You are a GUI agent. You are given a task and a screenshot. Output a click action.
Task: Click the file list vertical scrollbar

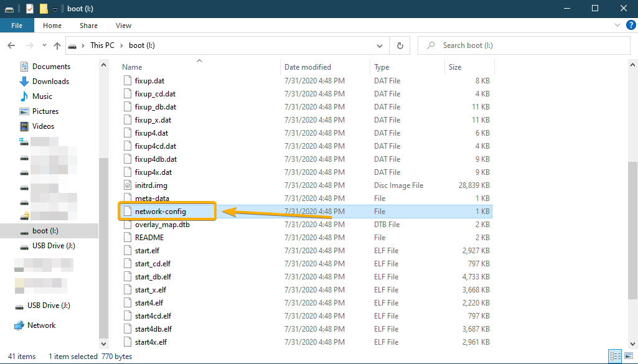[632, 231]
